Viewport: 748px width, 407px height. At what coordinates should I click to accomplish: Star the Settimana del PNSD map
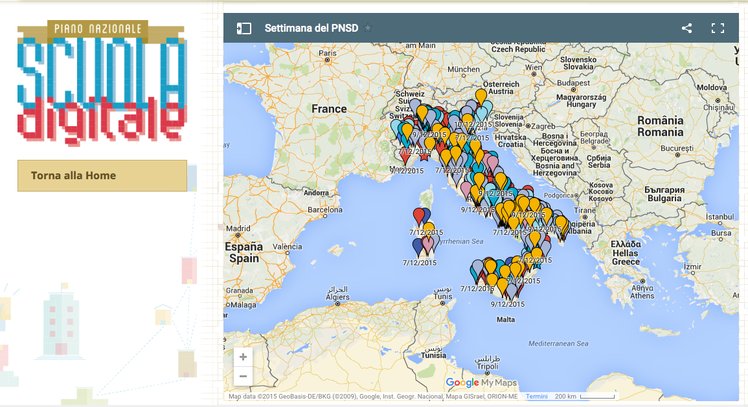[x=368, y=28]
